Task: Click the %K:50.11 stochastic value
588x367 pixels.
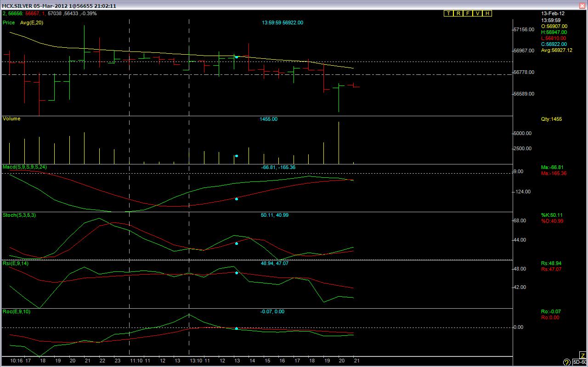Action: click(x=552, y=215)
